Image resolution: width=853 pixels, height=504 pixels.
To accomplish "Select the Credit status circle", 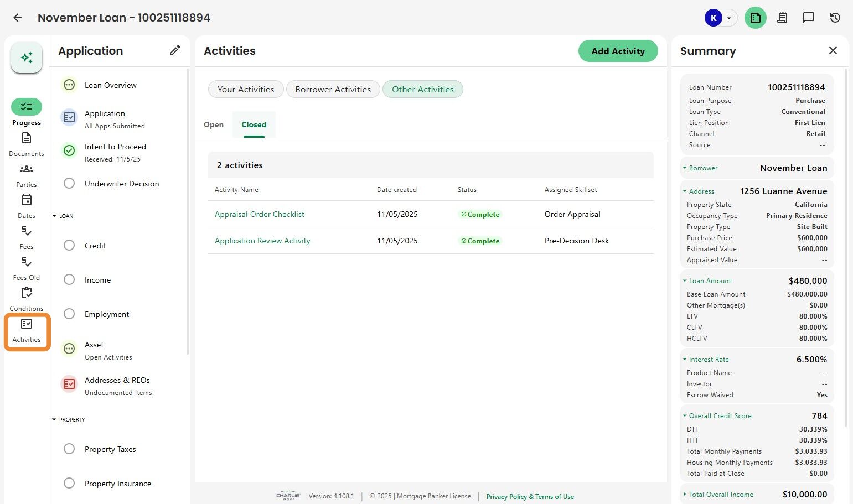I will pos(69,246).
